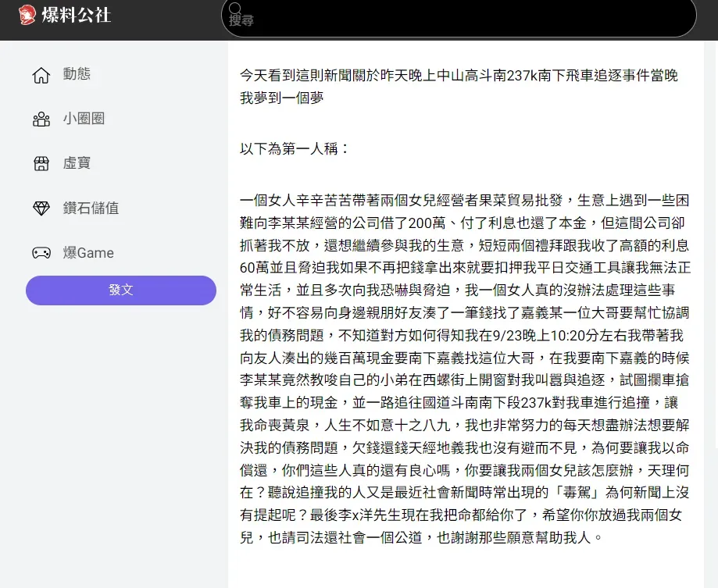Open the 動態 menu item
This screenshot has height=588, width=718.
tap(77, 73)
